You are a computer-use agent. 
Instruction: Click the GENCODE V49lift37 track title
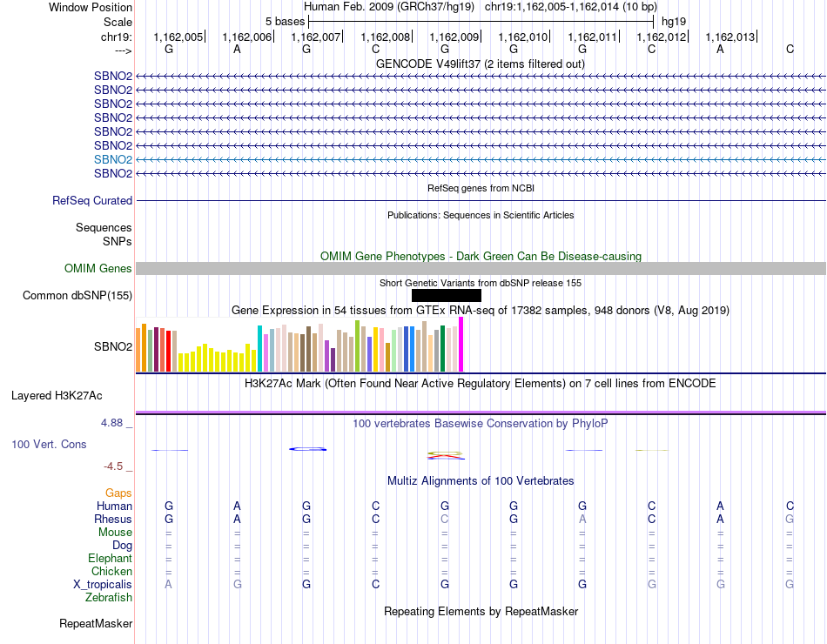coord(481,64)
